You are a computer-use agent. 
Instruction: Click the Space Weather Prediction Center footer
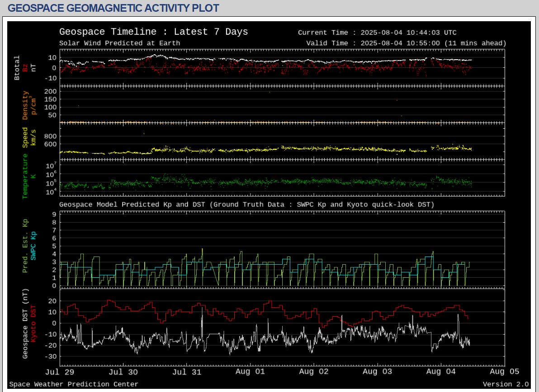[74, 384]
